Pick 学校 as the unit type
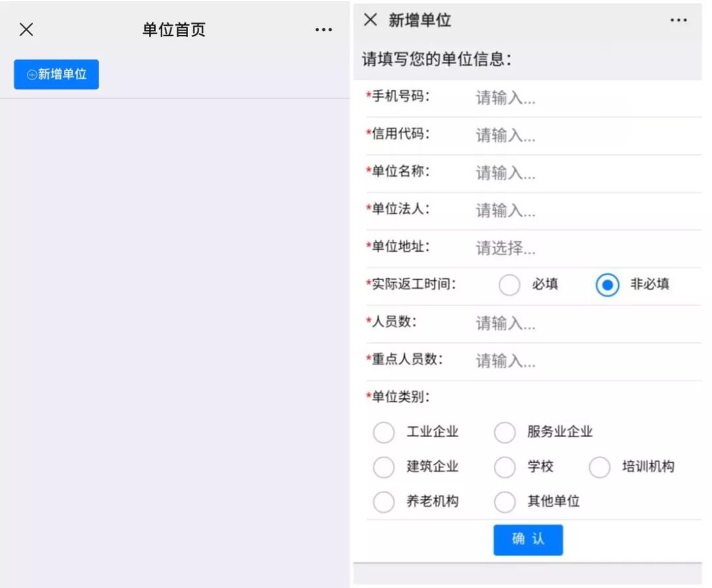The width and height of the screenshot is (712, 588). [x=505, y=467]
